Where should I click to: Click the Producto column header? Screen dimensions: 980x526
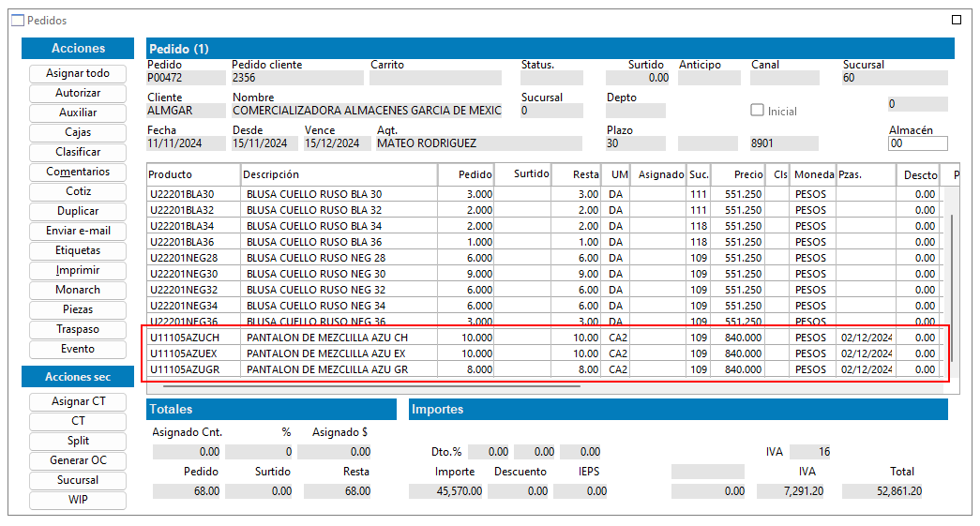(x=193, y=175)
